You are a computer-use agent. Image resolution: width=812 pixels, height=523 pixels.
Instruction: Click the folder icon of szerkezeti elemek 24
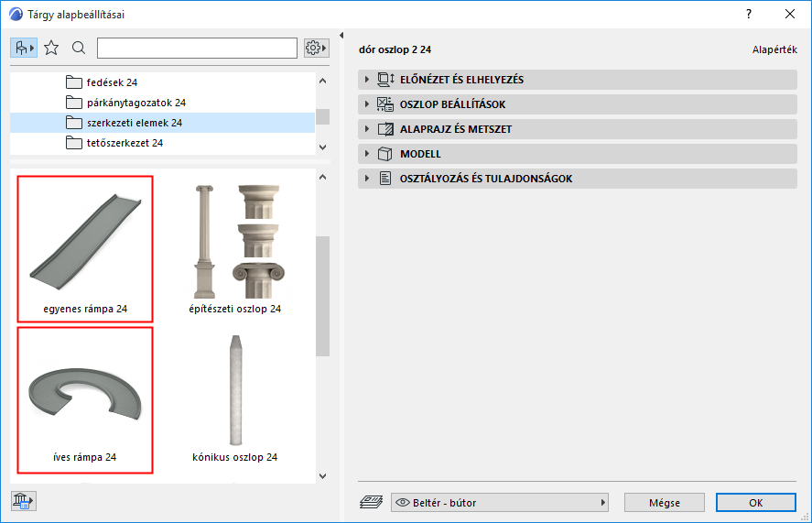(x=74, y=123)
